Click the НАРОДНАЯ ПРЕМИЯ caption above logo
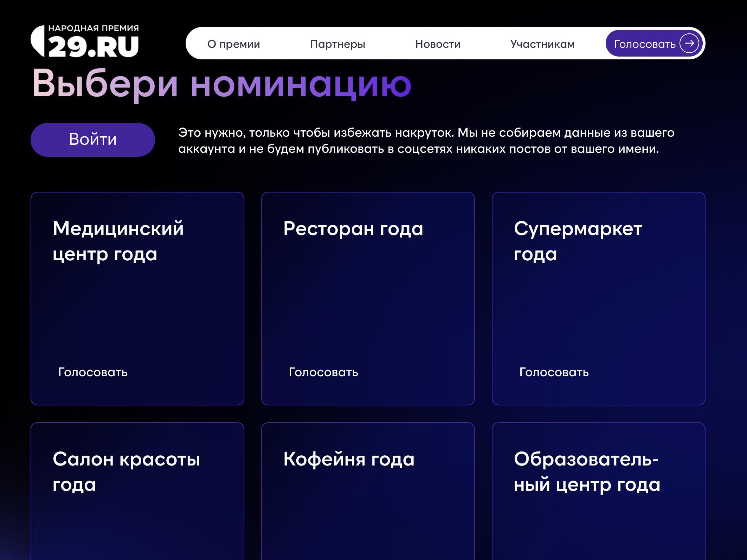Viewport: 747px width, 560px height. [94, 28]
